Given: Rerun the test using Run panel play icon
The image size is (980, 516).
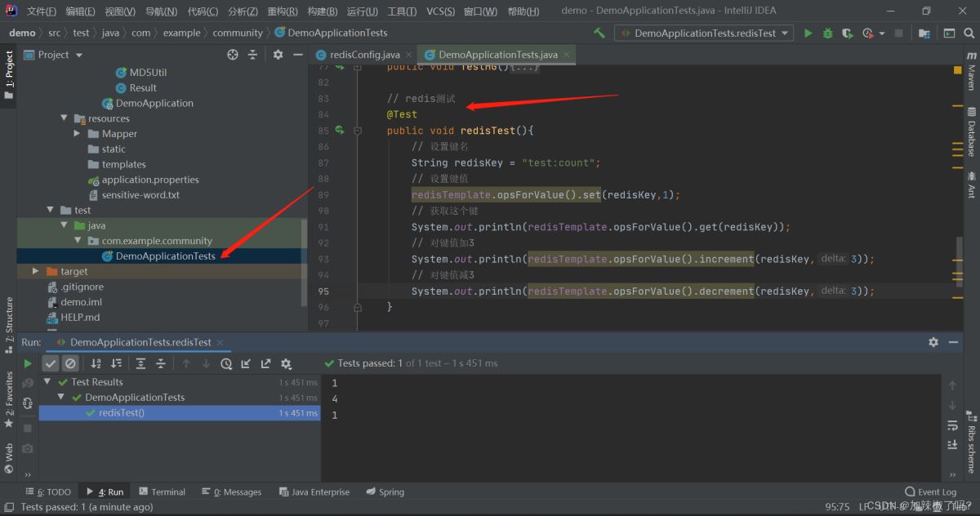Looking at the screenshot, I should pyautogui.click(x=29, y=364).
